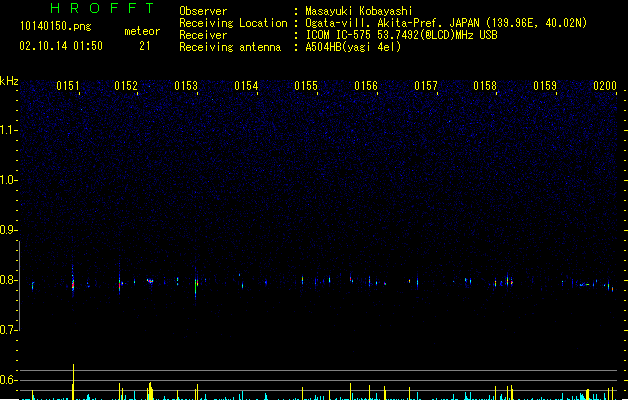Viewport: 629px width, 400px height.
Task: Click the receiver value ICOM IC-575
Action: [339, 35]
